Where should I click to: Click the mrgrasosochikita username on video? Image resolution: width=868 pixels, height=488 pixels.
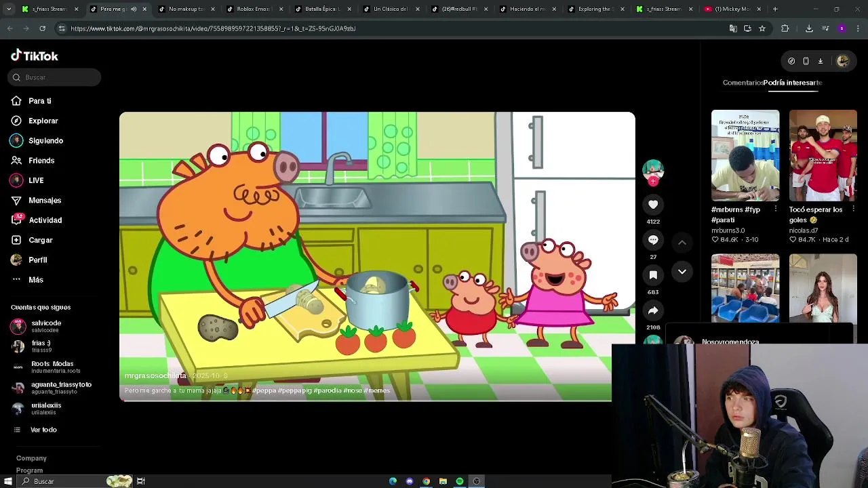click(155, 375)
